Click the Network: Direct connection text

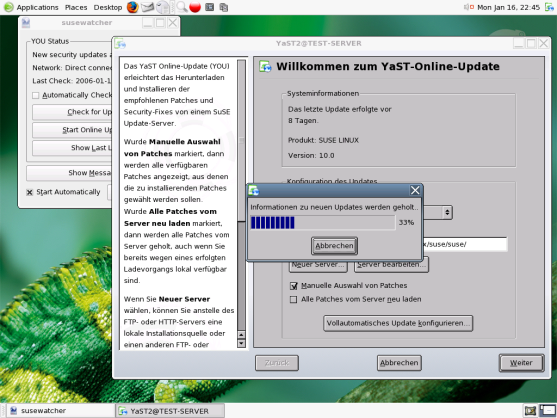pos(72,68)
